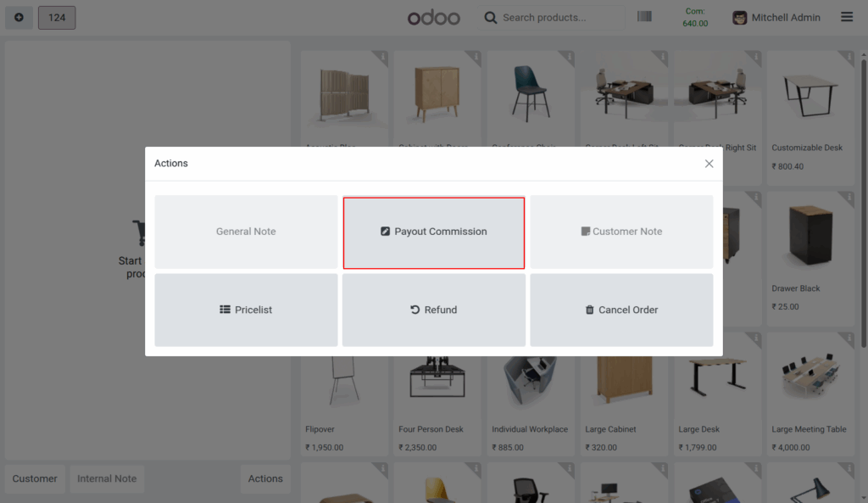Click the Com 640.00 commission display
868x503 pixels.
pos(695,16)
